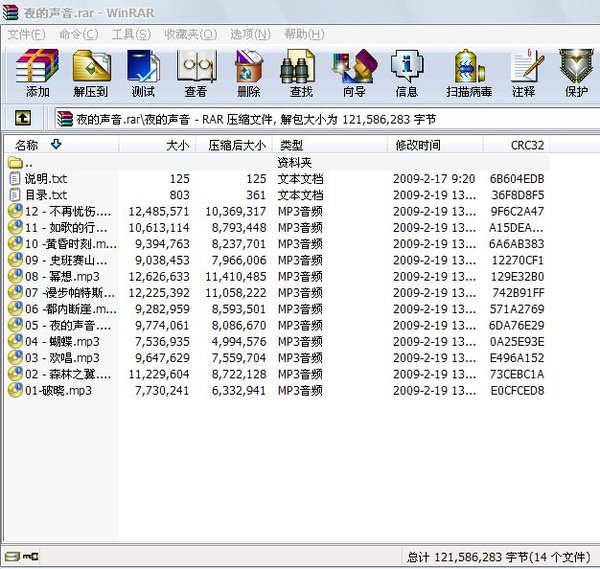The height and width of the screenshot is (569, 600).
Task: Click packed size value 361
Action: click(256, 195)
